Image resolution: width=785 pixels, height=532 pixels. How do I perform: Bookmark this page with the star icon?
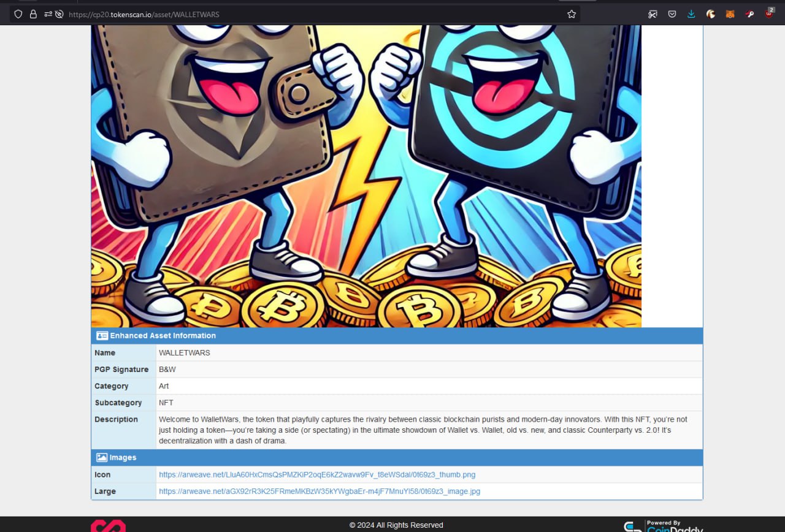click(572, 14)
